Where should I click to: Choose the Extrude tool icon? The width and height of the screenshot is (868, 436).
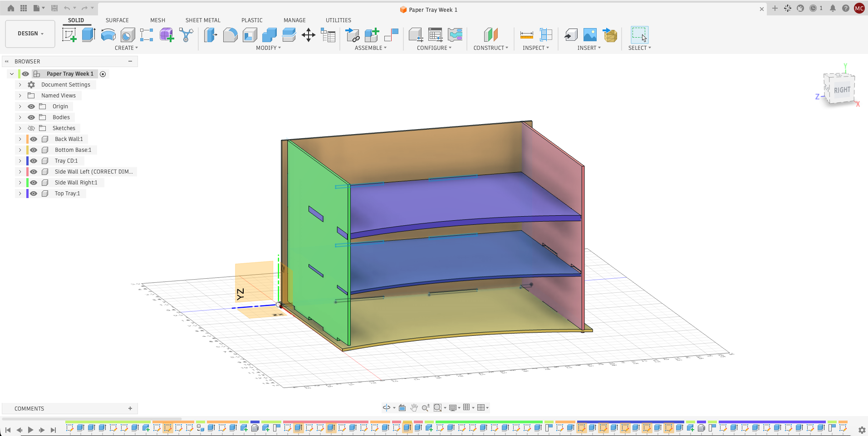click(88, 35)
